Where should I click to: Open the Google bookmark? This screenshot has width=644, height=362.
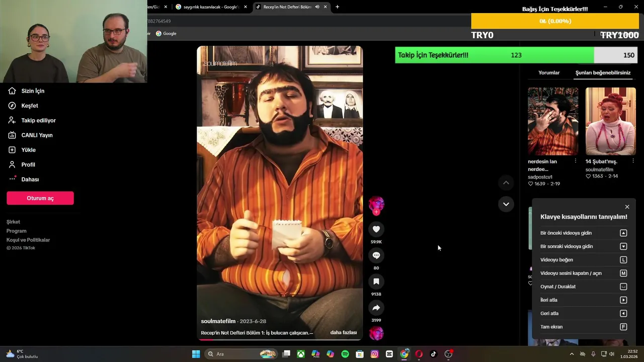166,34
